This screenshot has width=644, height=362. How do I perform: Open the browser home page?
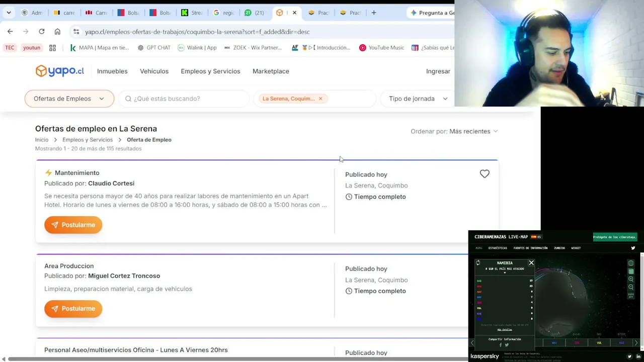click(57, 31)
